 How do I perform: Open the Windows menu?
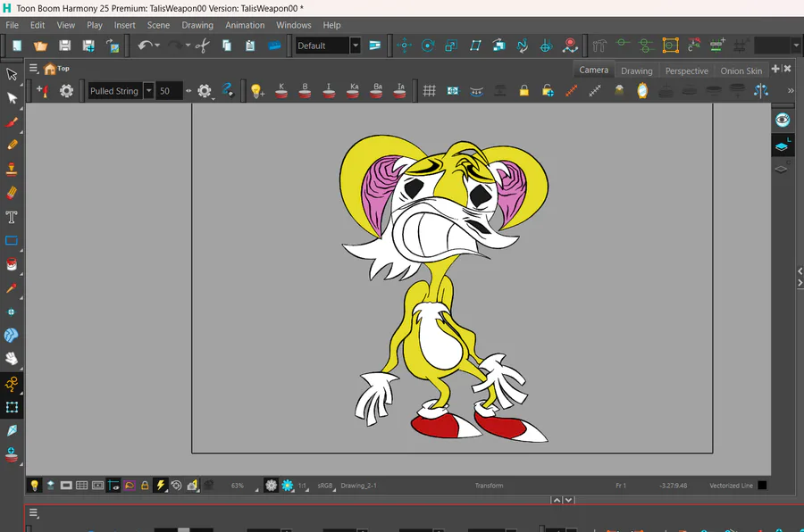[294, 25]
